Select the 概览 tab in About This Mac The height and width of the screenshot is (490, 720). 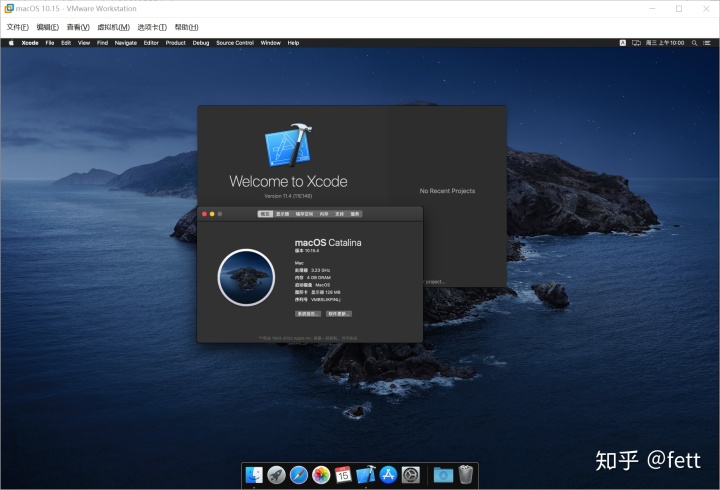tap(265, 214)
